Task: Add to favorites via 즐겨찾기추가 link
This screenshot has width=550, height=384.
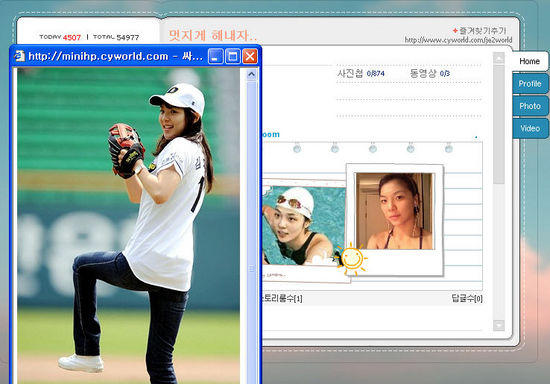Action: click(x=479, y=31)
